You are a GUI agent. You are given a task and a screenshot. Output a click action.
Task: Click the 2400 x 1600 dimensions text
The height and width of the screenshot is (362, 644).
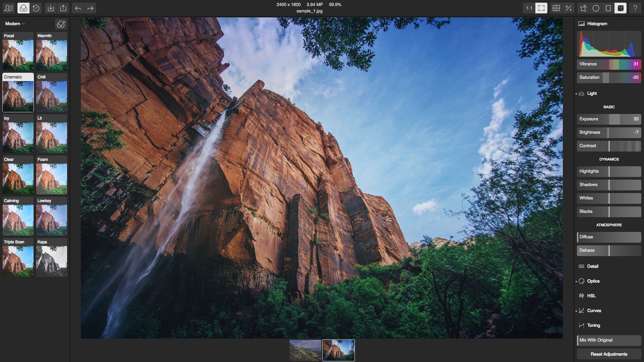(x=288, y=5)
